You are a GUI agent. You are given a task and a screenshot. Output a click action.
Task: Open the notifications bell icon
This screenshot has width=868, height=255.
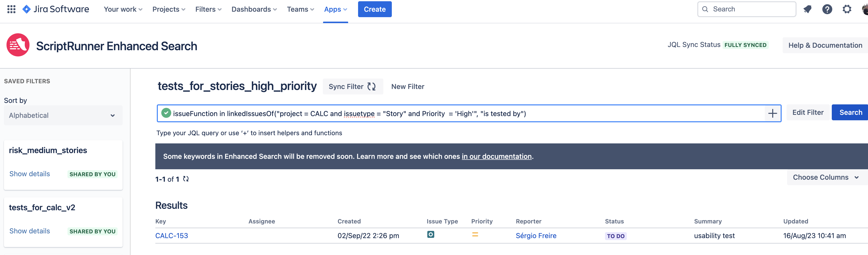tap(807, 9)
